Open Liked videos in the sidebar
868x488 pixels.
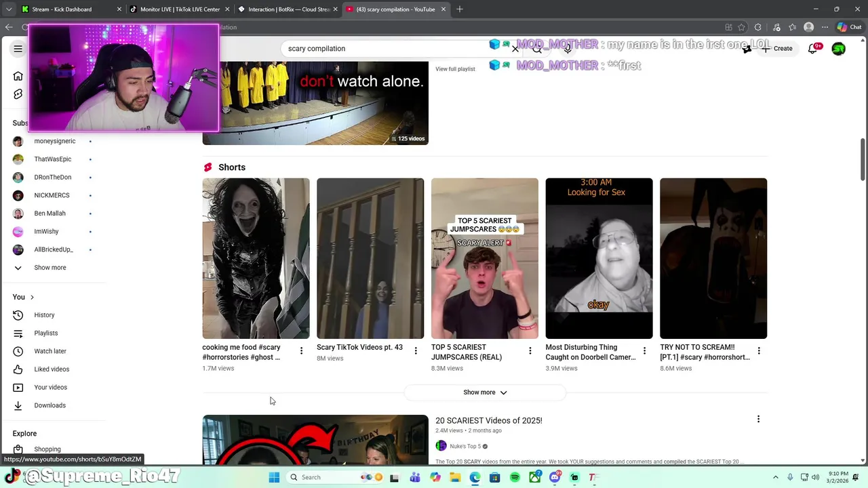[53, 369]
